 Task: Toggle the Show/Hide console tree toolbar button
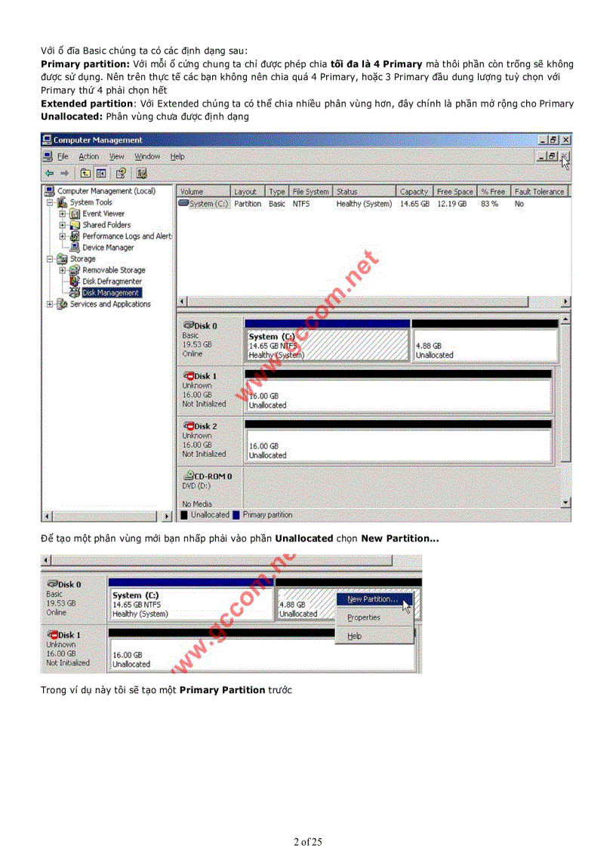pyautogui.click(x=101, y=173)
